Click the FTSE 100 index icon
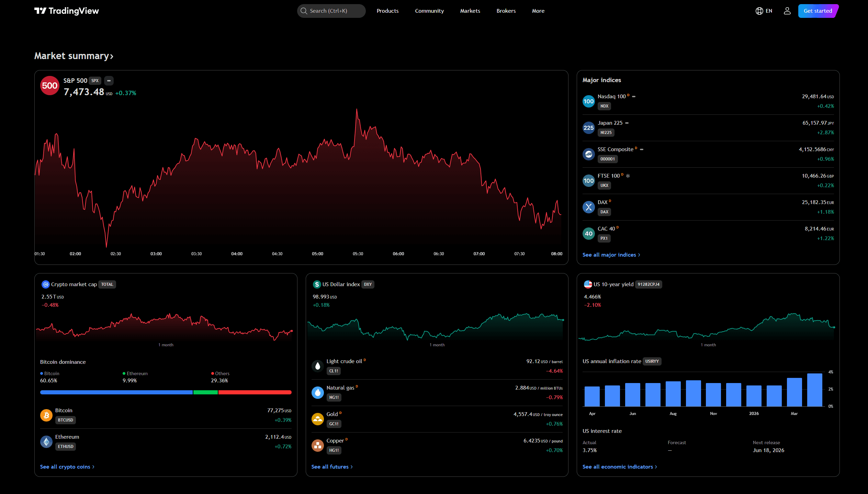Screen dimensions: 868x494 (588, 181)
